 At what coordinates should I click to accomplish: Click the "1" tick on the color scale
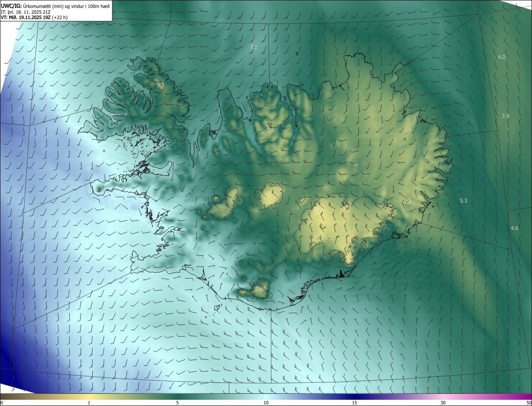tap(89, 403)
